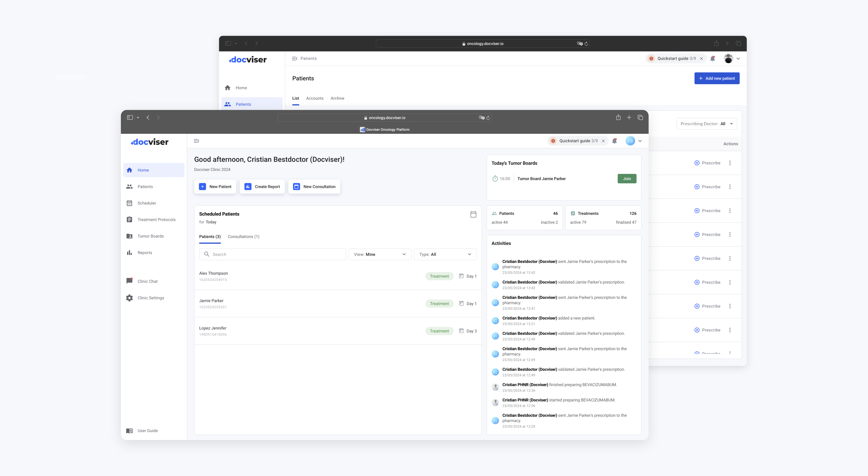Click back window address bar oncology.docviser.io
The width and height of the screenshot is (868, 476).
[483, 43]
